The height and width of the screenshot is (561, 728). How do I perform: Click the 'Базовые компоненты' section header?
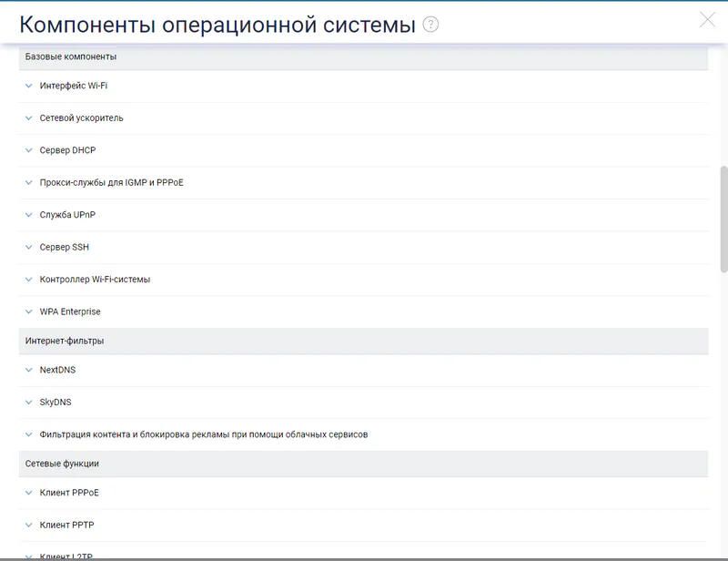click(363, 56)
